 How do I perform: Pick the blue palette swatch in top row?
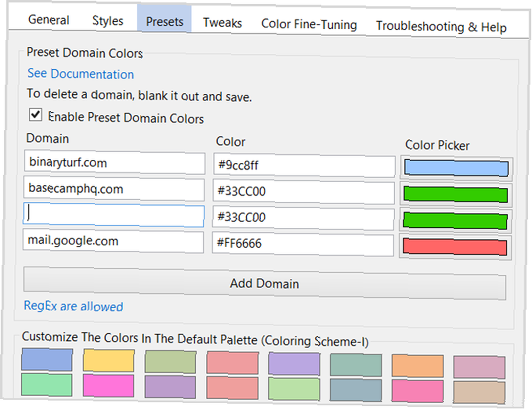pos(47,359)
